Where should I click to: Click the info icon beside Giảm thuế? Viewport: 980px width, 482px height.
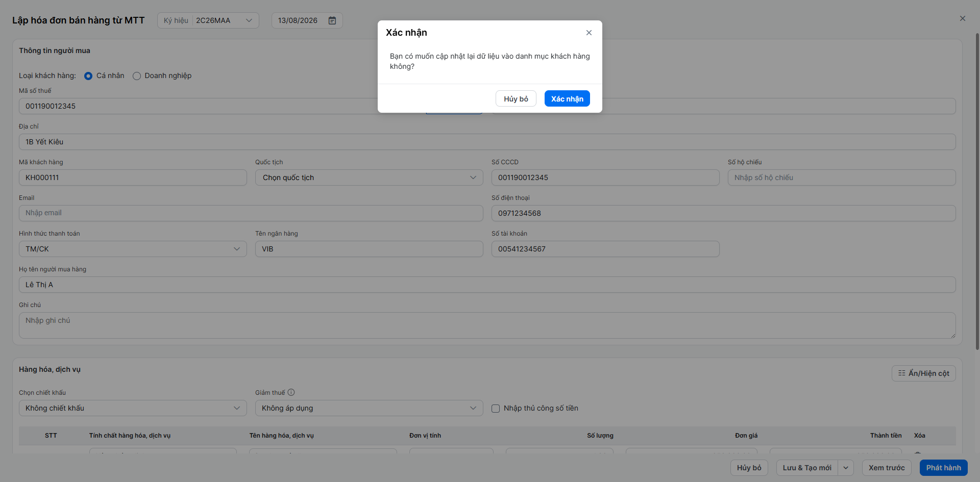pos(291,392)
